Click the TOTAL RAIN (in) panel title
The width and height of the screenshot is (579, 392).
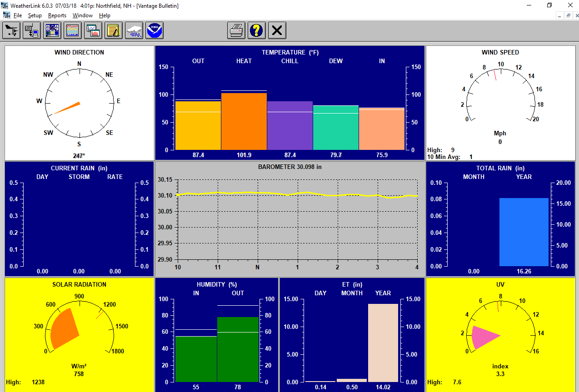click(x=500, y=168)
